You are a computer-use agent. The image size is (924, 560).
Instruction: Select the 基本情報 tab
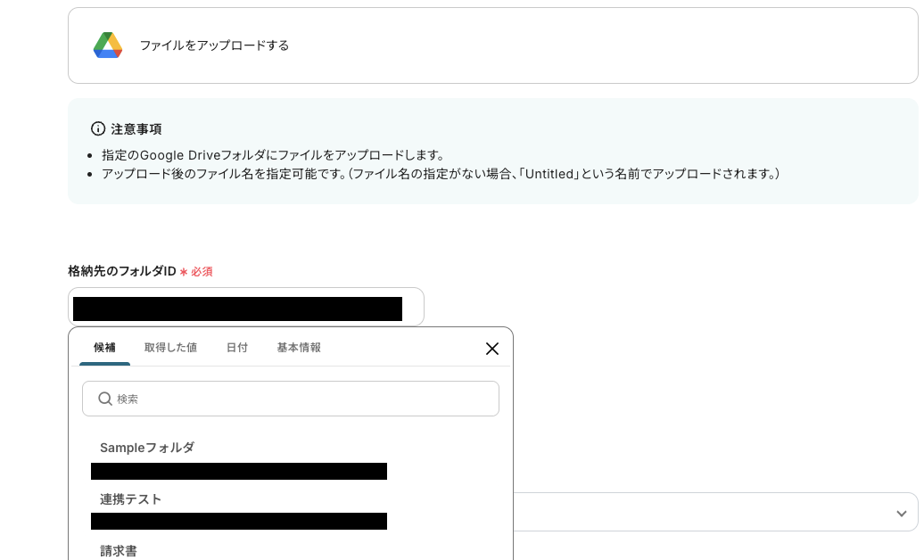299,348
